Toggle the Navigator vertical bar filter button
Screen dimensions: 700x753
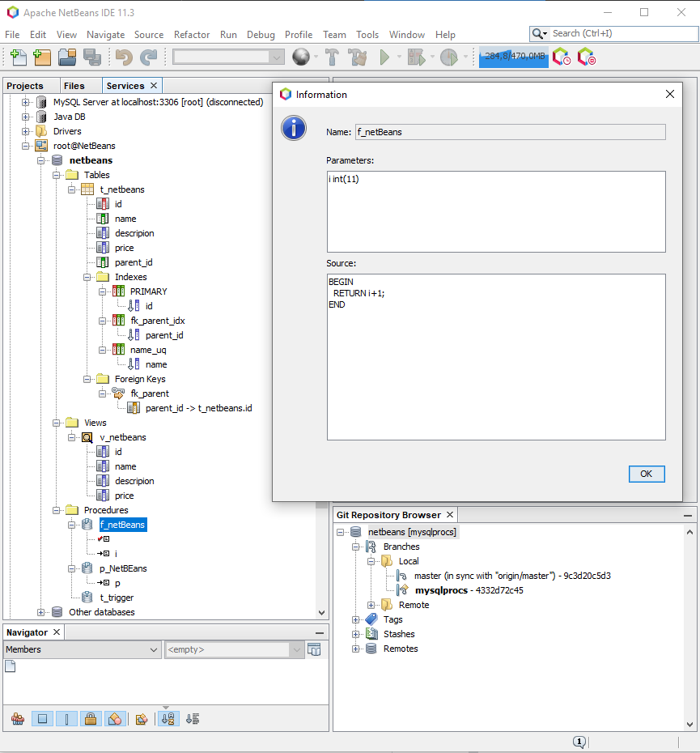66,719
